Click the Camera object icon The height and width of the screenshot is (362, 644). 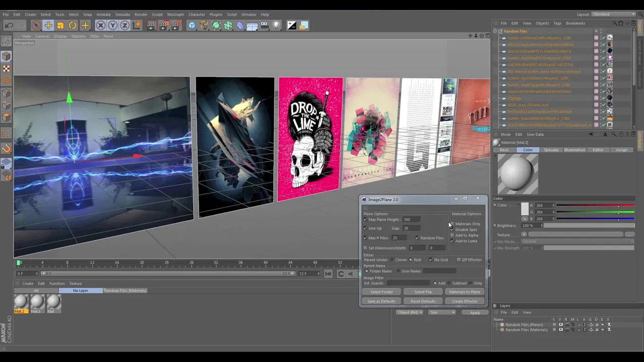(264, 25)
